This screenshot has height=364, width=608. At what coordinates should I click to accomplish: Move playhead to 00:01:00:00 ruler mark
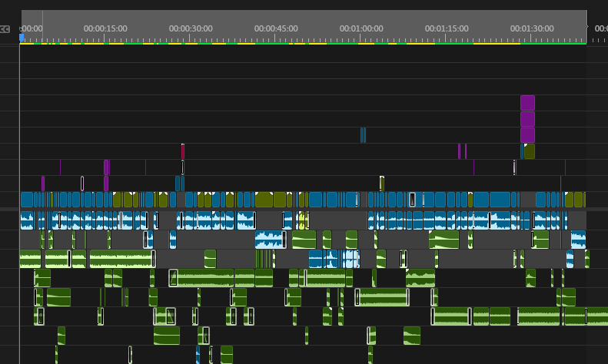coord(361,28)
